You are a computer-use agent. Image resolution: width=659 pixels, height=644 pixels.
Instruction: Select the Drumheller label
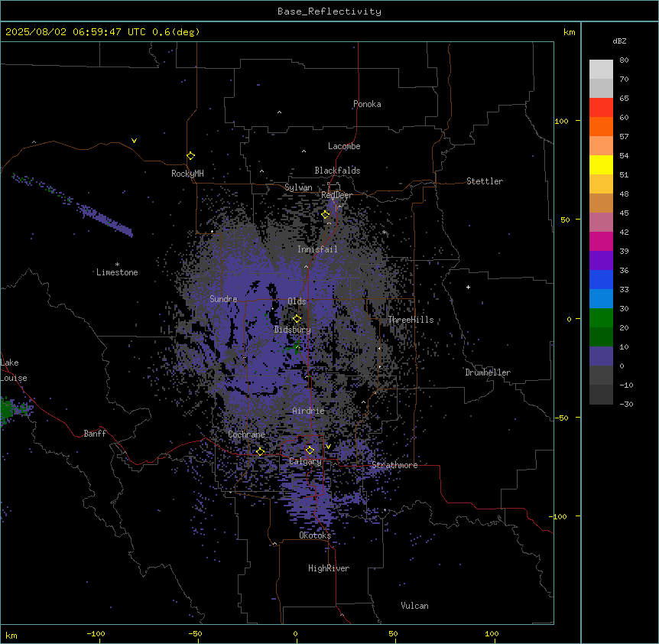(488, 372)
